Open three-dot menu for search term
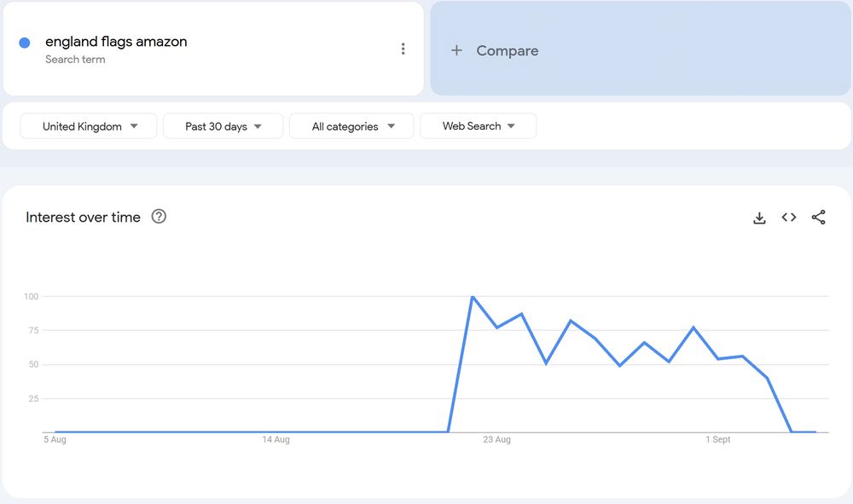The width and height of the screenshot is (853, 504). (x=403, y=49)
